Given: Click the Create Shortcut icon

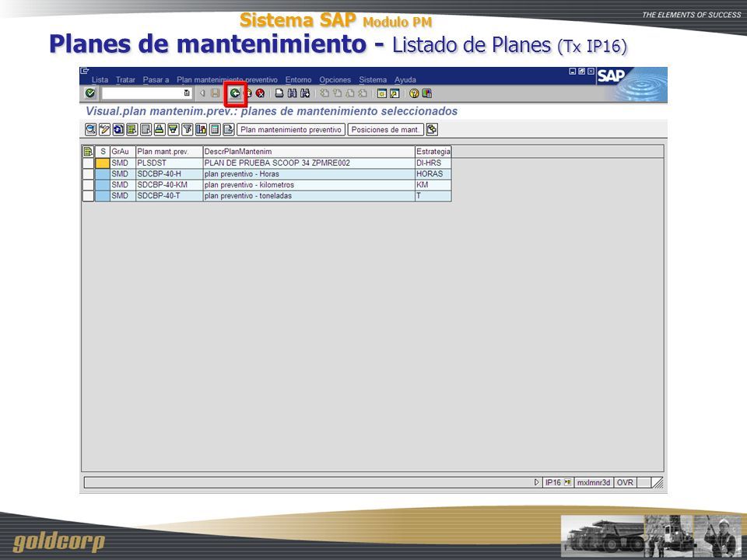Looking at the screenshot, I should click(x=395, y=93).
